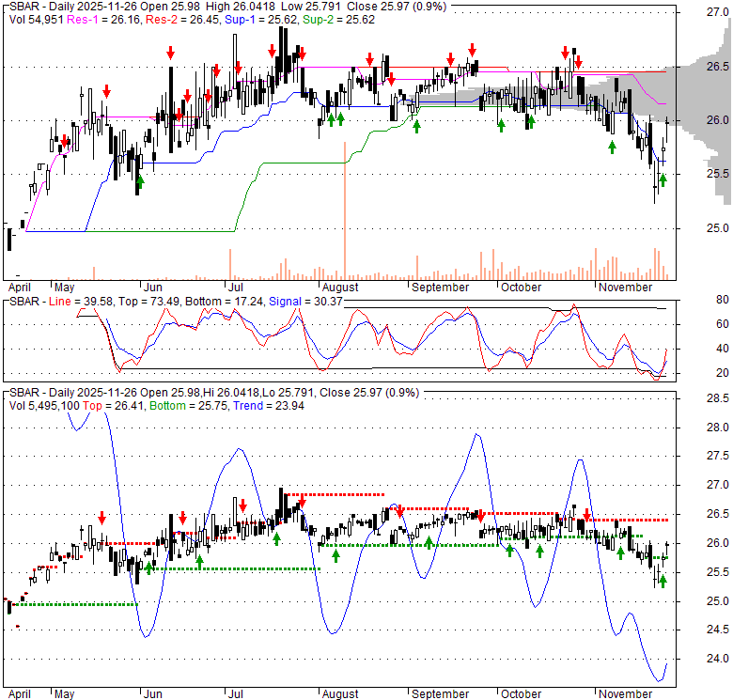Click Bottom = 25.75 in bottom chart
The width and height of the screenshot is (733, 700).
189,406
